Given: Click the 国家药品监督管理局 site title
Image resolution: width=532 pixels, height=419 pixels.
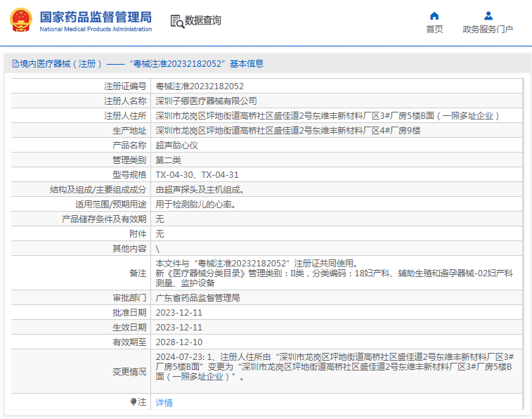Looking at the screenshot, I should pyautogui.click(x=96, y=17).
